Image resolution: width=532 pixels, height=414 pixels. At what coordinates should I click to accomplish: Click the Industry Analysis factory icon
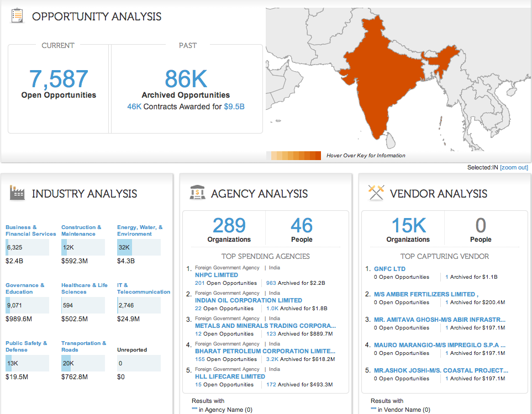(x=17, y=193)
